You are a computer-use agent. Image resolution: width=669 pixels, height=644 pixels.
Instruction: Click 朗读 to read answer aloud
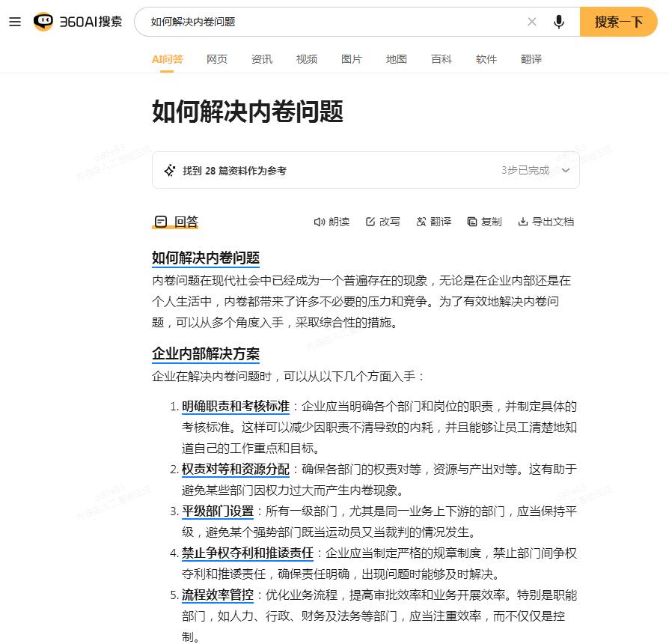[x=332, y=222]
